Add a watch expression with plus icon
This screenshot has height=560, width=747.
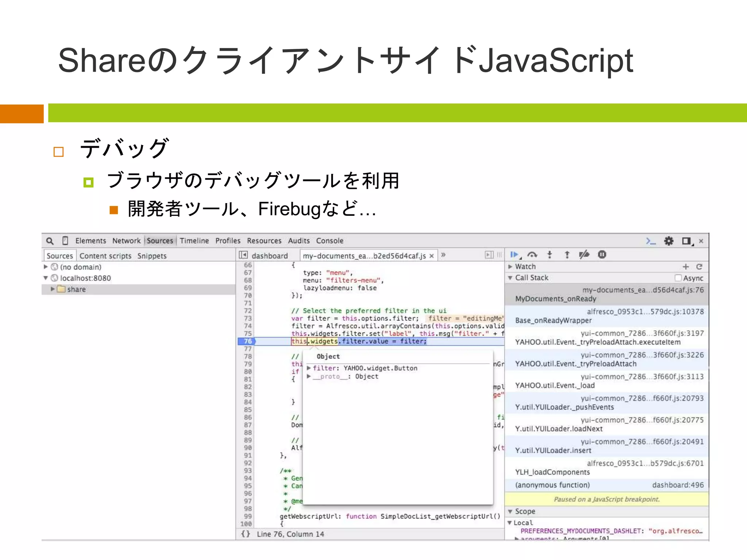(x=686, y=267)
